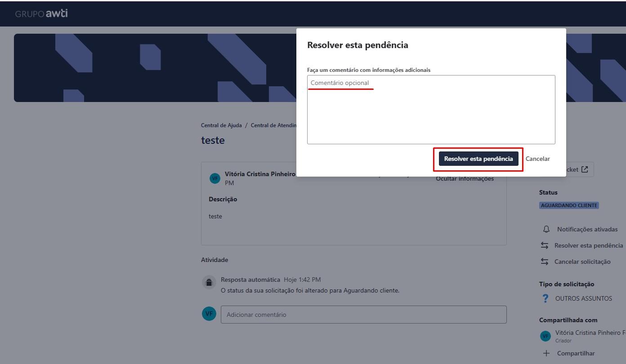Click the VF creator avatar under Compartilhada com
This screenshot has width=626, height=364.
pos(546,336)
